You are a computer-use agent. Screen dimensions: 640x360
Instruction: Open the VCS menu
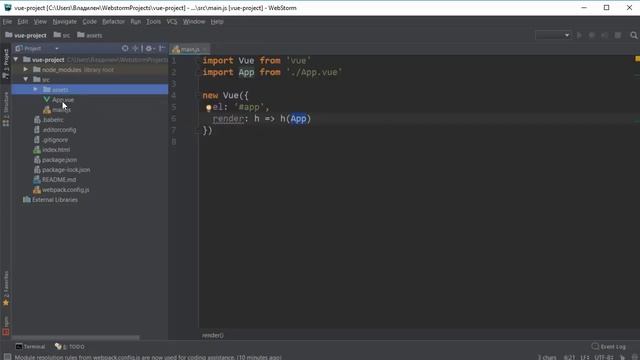pos(172,22)
